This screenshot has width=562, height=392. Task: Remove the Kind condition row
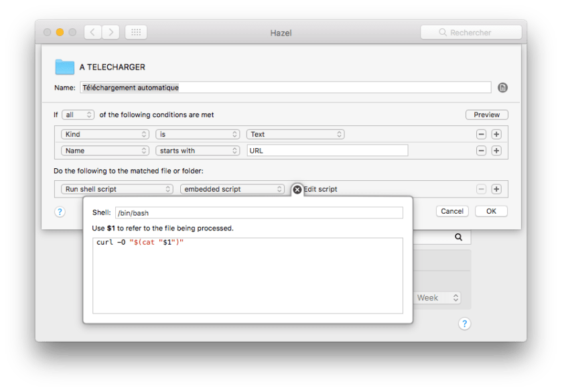[x=481, y=134]
